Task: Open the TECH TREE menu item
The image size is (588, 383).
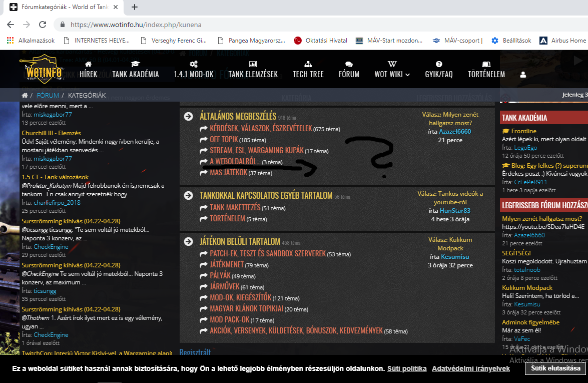Action: point(308,70)
